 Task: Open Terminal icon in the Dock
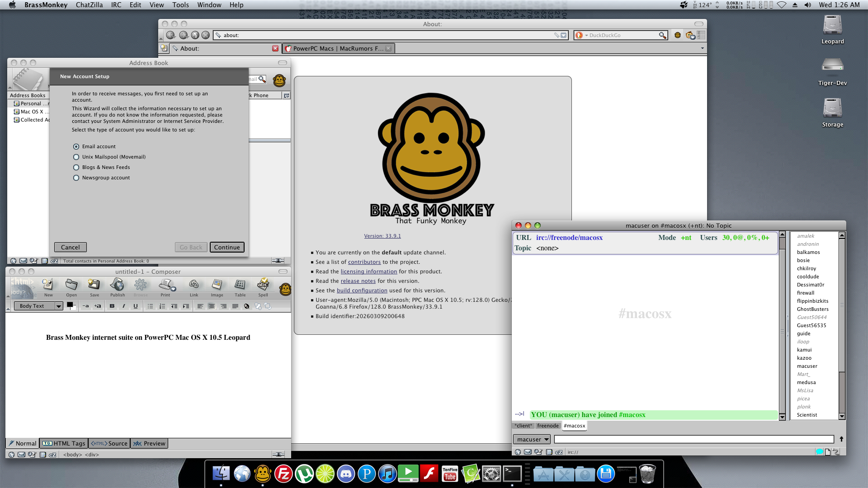click(x=512, y=474)
